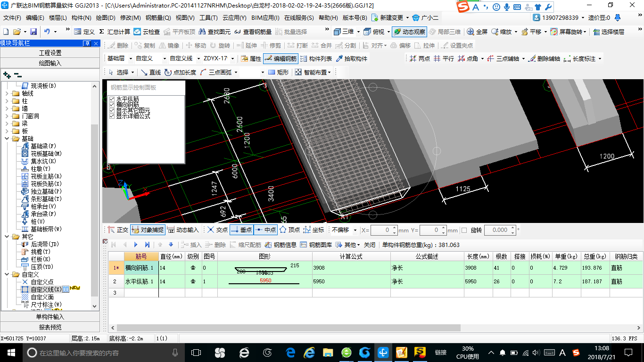
Task: Open 报表预览 section
Action: (x=50, y=327)
